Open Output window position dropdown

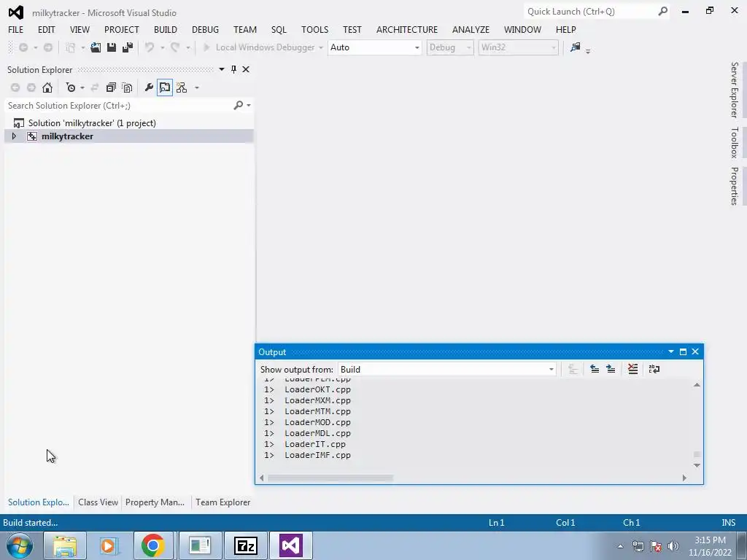(671, 352)
